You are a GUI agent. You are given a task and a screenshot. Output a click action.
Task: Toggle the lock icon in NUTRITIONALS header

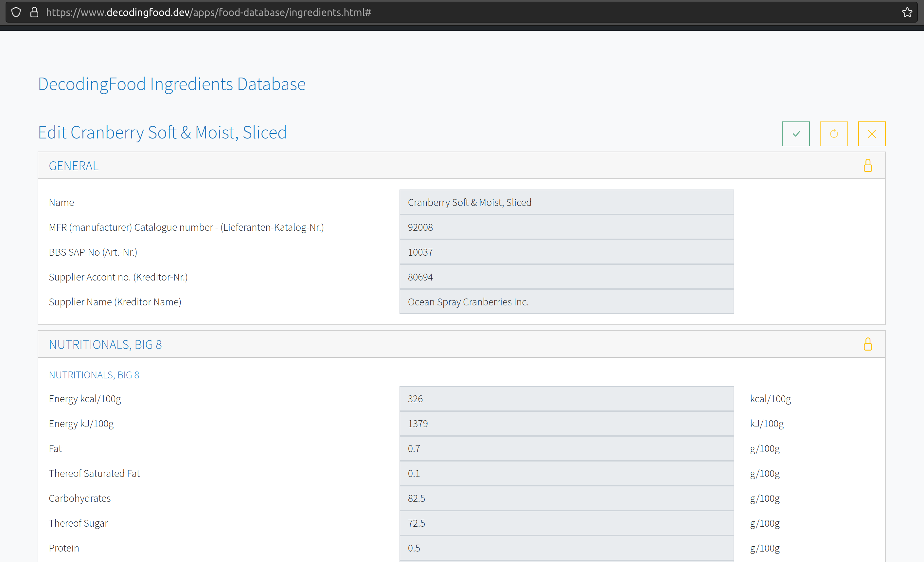(867, 344)
